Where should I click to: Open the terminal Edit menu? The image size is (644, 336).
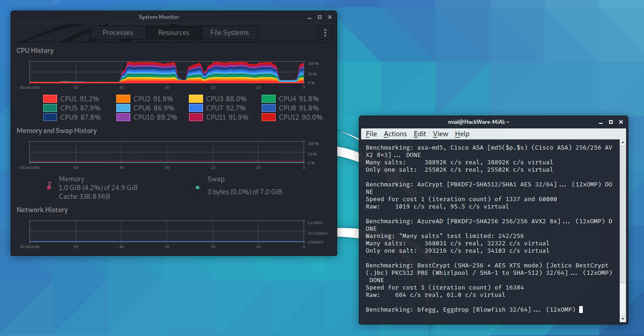pyautogui.click(x=420, y=134)
